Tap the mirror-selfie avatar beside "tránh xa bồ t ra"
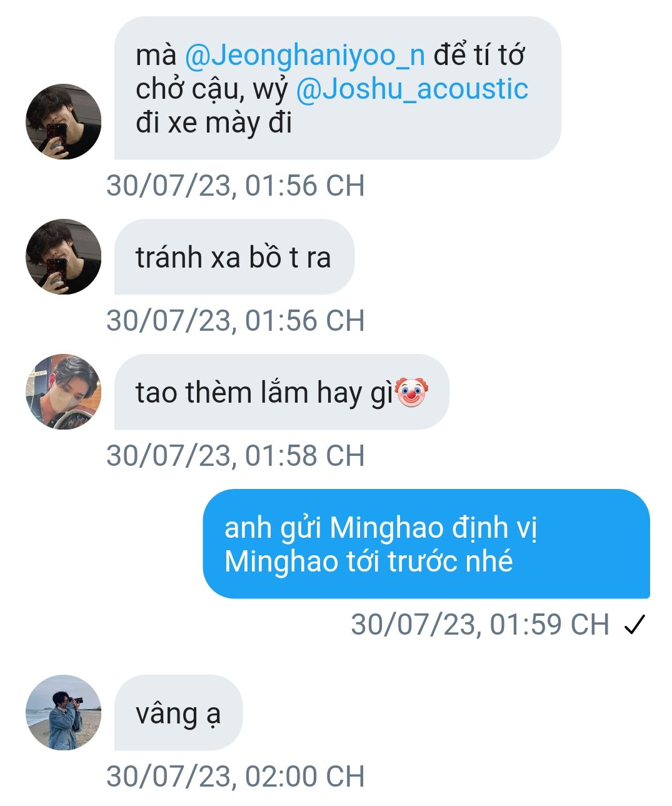This screenshot has height=806, width=672. tap(63, 256)
